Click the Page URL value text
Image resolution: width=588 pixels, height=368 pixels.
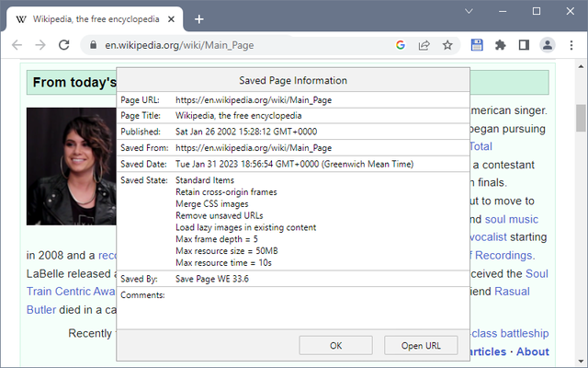click(x=254, y=100)
